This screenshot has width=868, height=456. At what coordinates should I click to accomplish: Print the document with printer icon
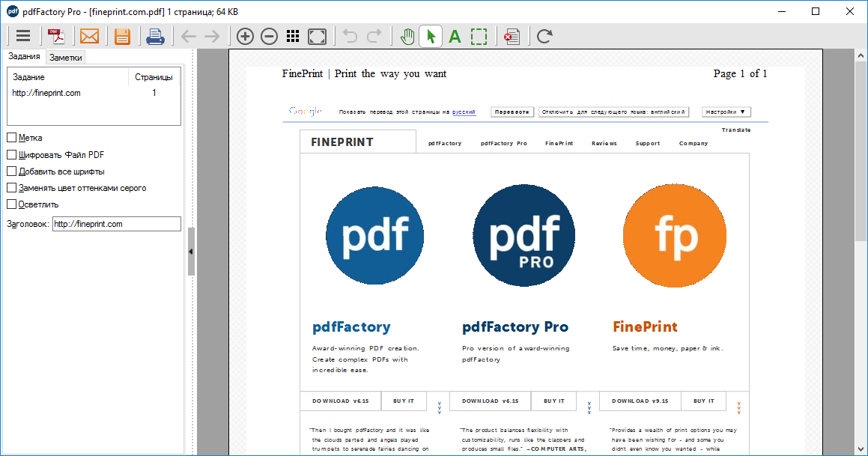[x=155, y=36]
